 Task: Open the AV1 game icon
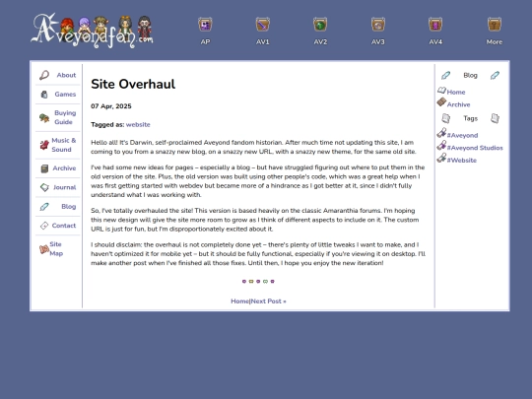coord(263,25)
